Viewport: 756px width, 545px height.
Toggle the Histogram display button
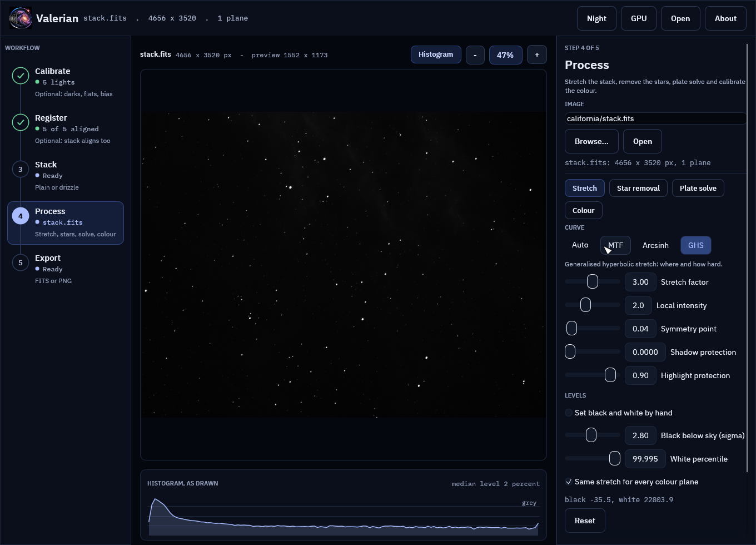point(436,54)
